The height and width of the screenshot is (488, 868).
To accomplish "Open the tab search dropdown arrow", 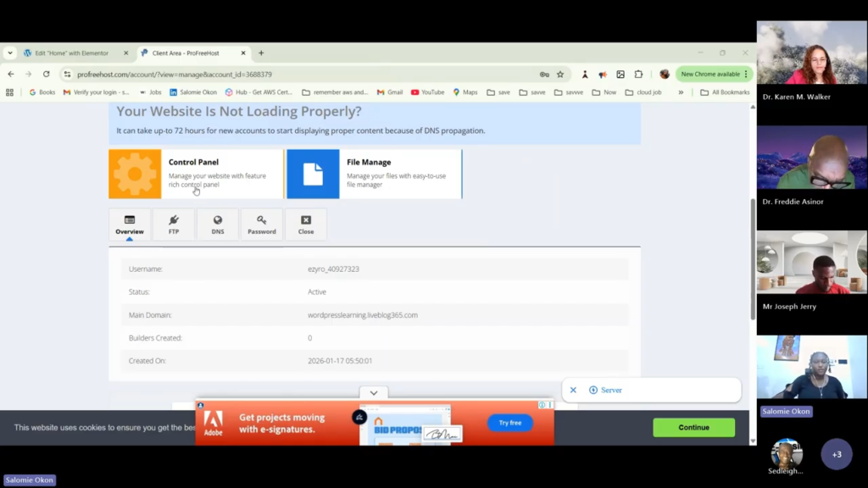I will (x=10, y=53).
